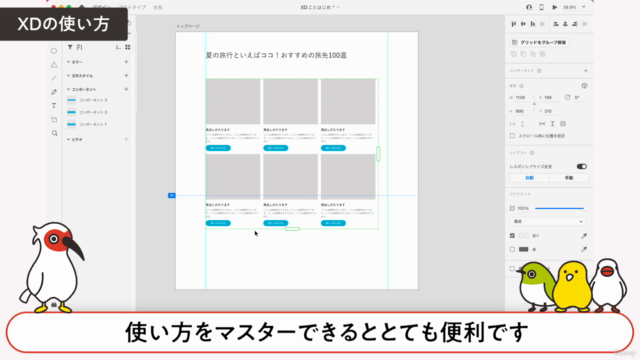
Task: Add character style with plus beside 文字スタイル
Action: [x=126, y=76]
